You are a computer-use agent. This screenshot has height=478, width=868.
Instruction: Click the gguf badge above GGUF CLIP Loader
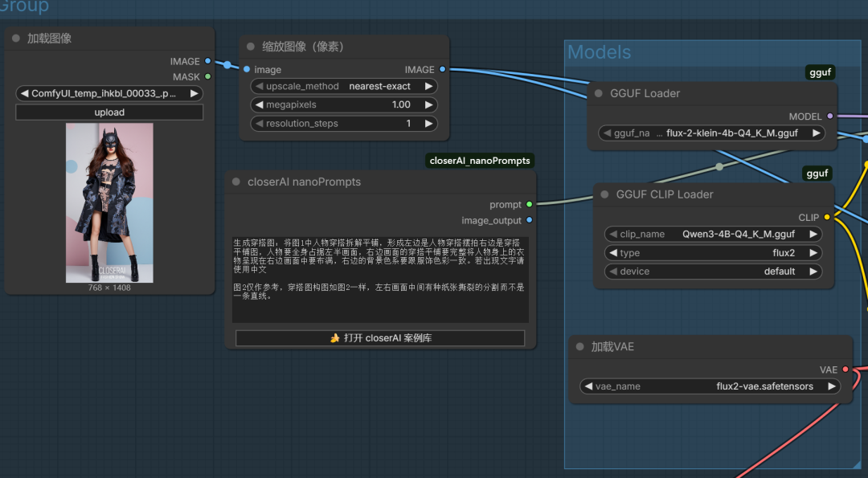817,174
